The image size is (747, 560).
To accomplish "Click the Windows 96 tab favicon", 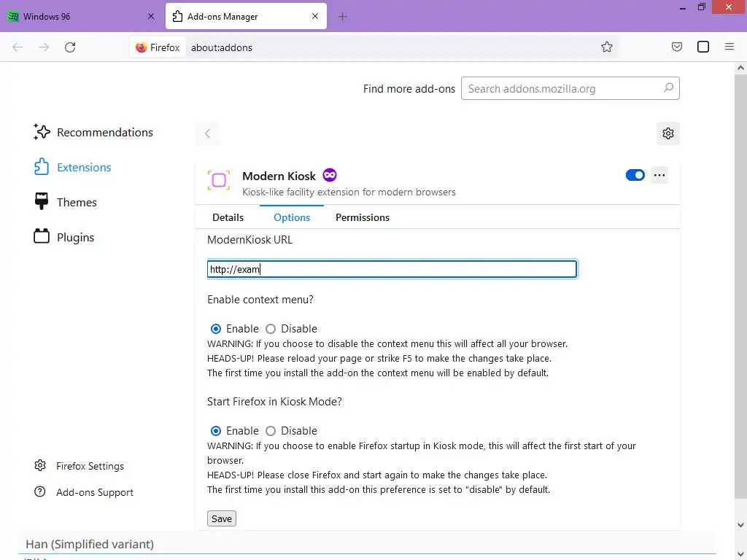I will point(13,16).
